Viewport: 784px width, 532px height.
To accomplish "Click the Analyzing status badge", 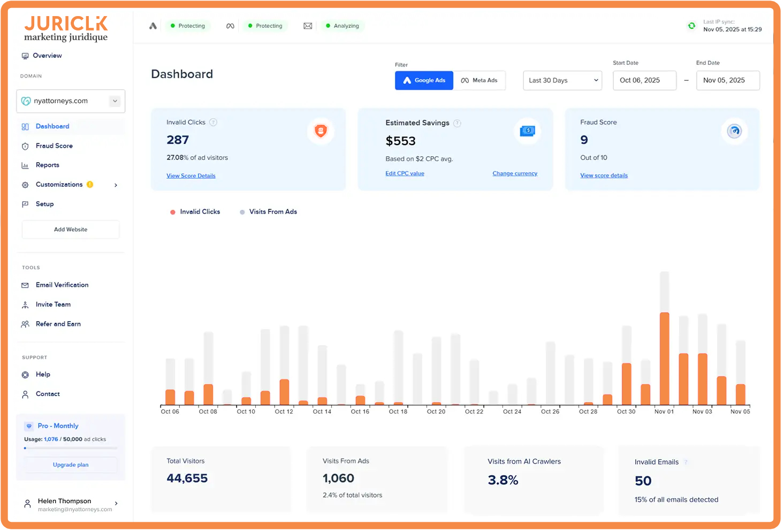I will (342, 26).
